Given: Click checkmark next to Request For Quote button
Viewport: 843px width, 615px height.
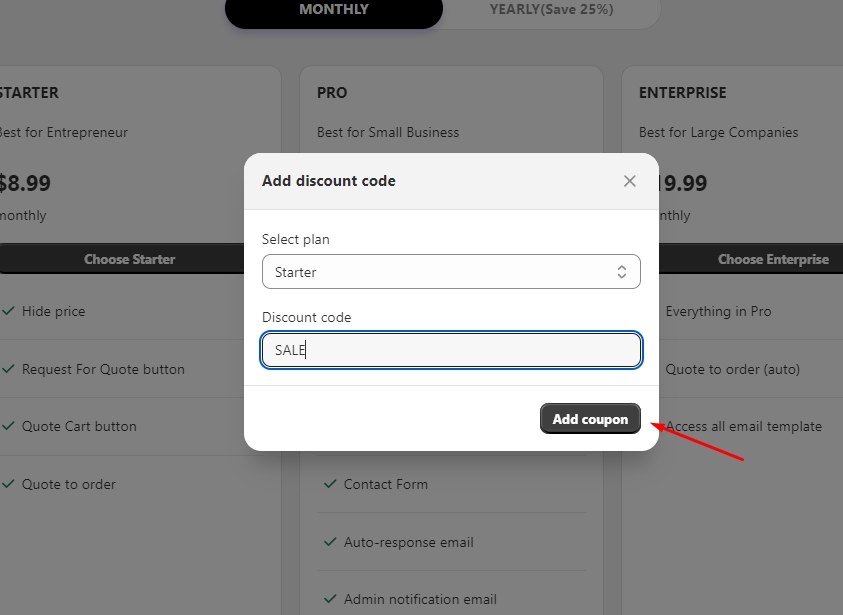Looking at the screenshot, I should [8, 369].
